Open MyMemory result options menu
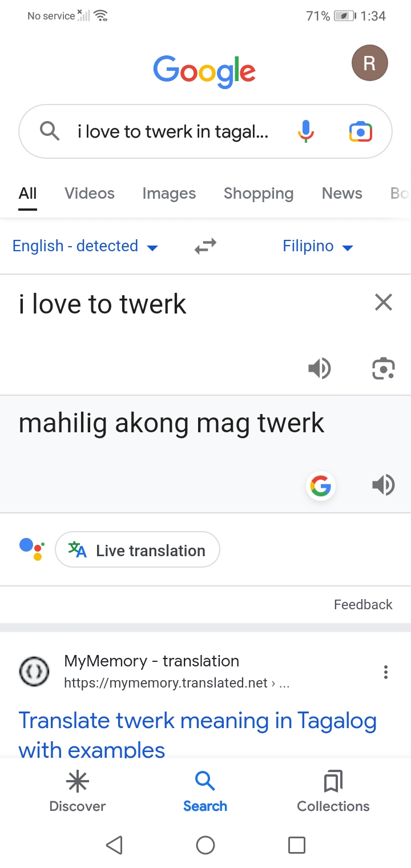Viewport: 411px width, 868px height. [386, 672]
